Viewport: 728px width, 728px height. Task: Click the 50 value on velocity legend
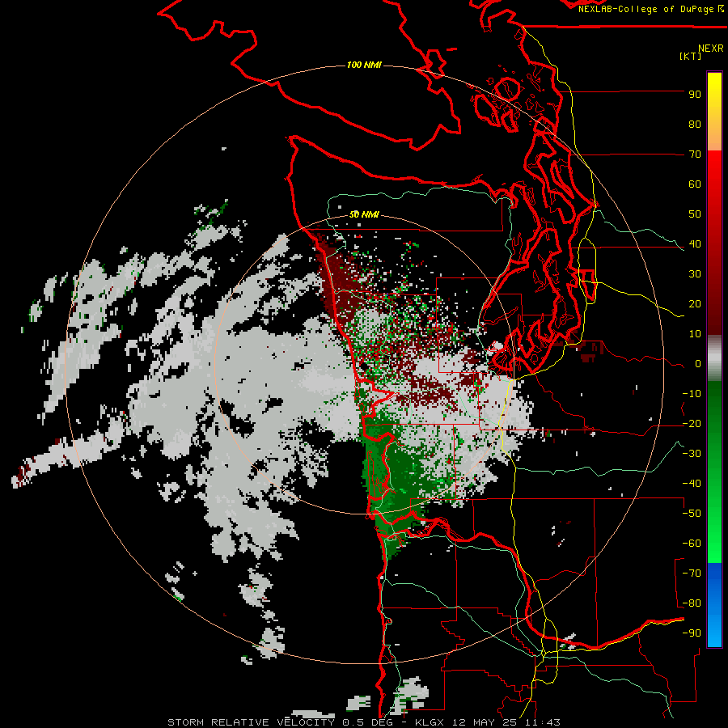[695, 214]
